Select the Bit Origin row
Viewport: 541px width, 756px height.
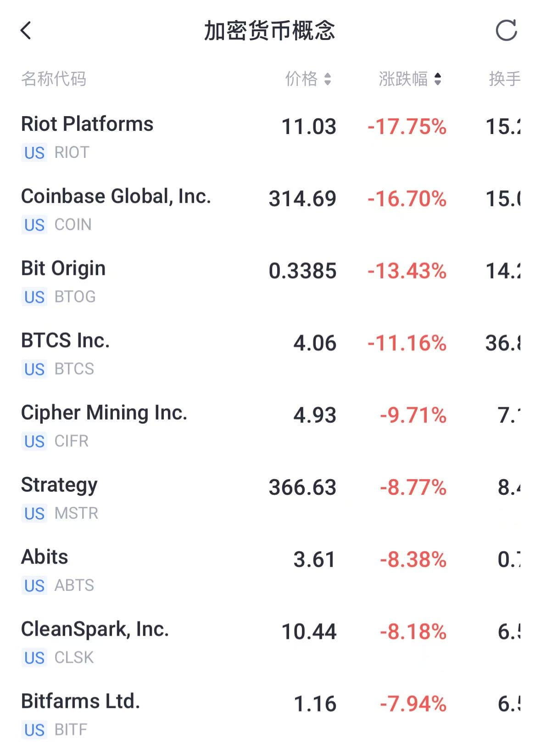270,282
